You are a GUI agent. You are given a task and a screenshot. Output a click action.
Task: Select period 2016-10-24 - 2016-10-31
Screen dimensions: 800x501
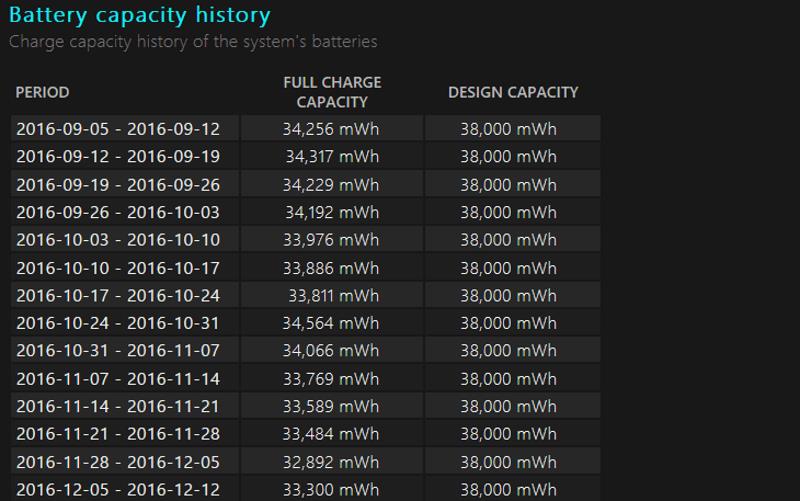pos(118,323)
